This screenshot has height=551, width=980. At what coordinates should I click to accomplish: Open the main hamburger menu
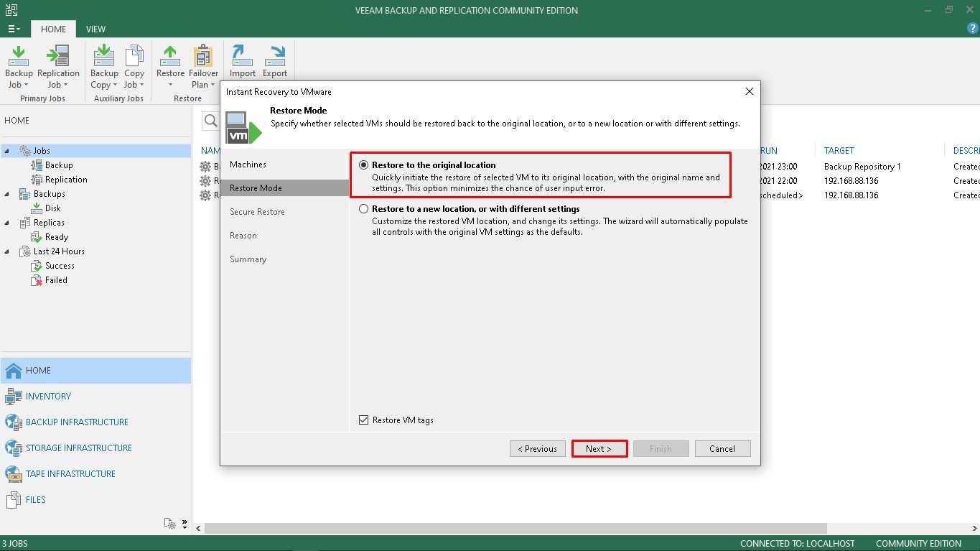pos(14,29)
